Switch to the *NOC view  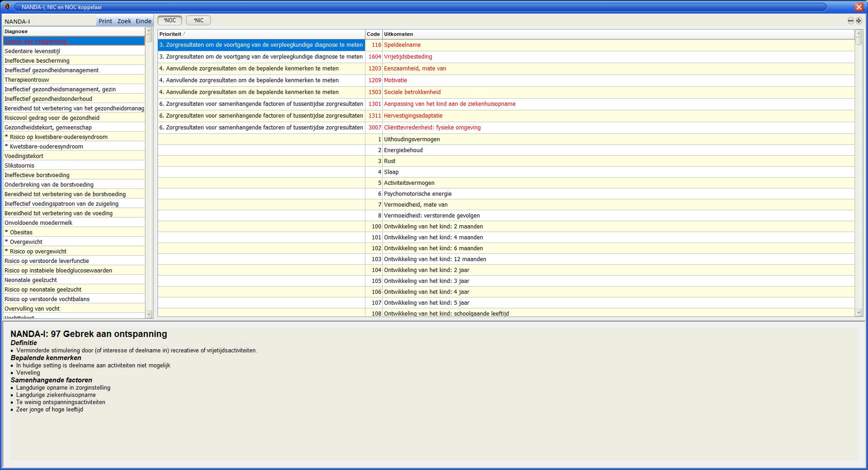(170, 20)
